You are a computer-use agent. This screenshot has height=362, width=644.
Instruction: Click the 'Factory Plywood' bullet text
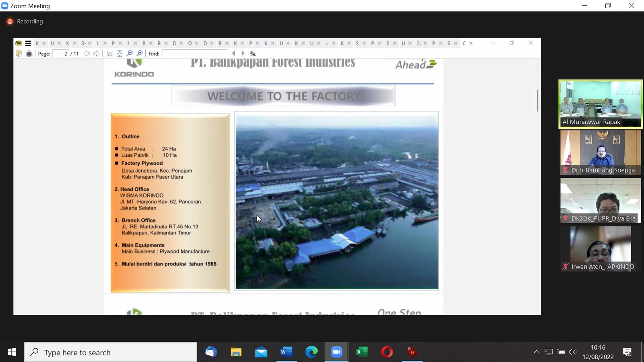pyautogui.click(x=142, y=163)
